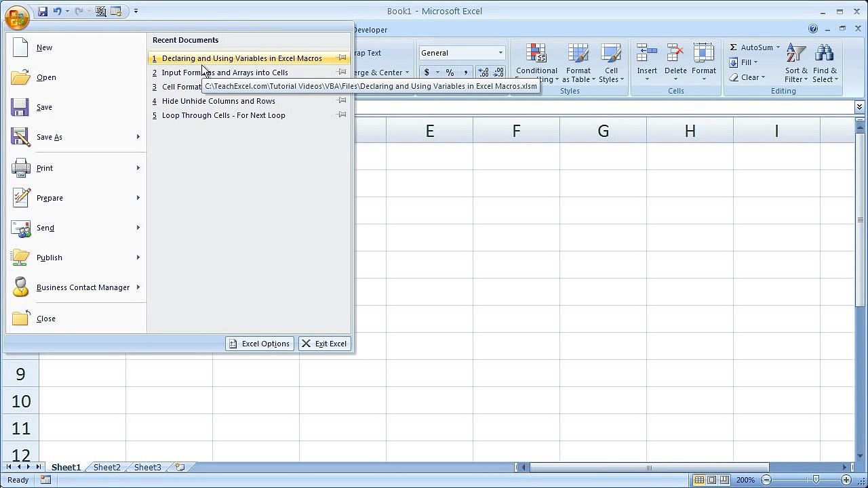Viewport: 868px width, 488px height.
Task: Click the Prepare menu icon
Action: point(20,197)
